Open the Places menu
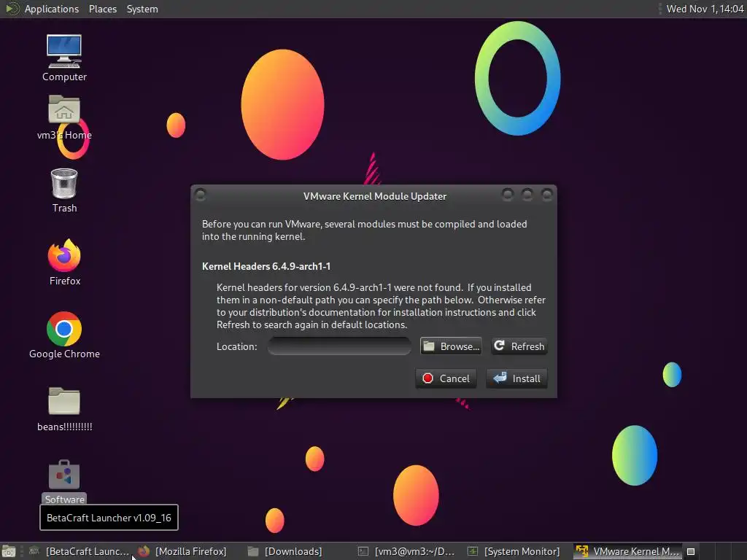The image size is (747, 560). (x=102, y=9)
